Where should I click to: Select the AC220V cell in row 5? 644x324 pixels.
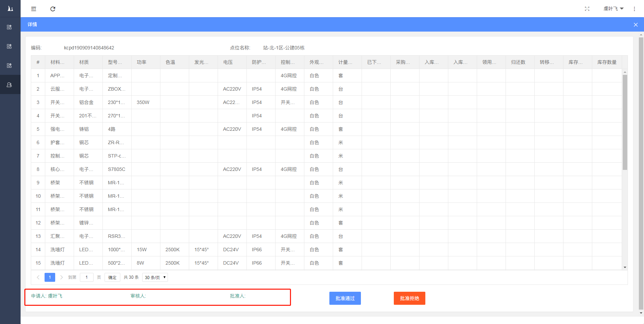[x=232, y=129]
